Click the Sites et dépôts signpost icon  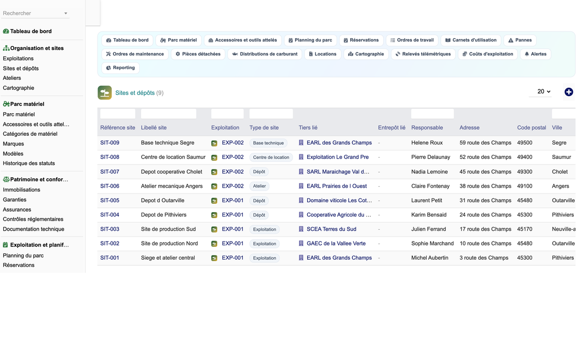click(x=105, y=93)
